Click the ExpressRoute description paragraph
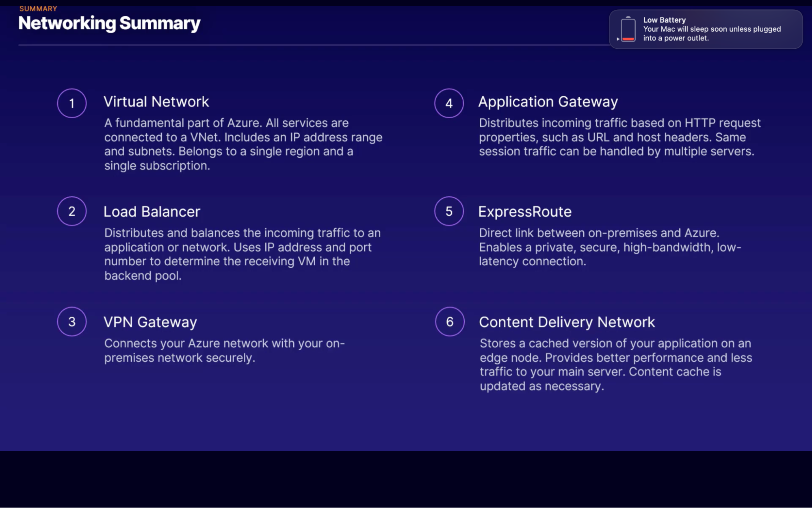This screenshot has width=812, height=508. (610, 247)
